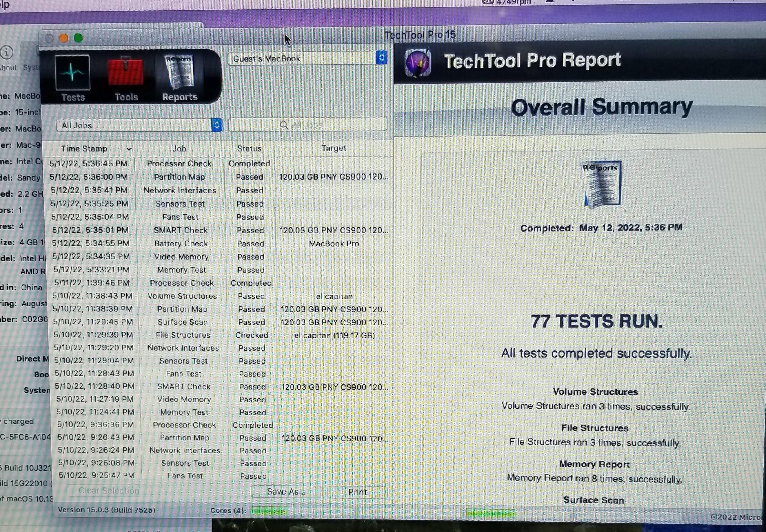This screenshot has width=766, height=532.
Task: Click Version 15.0.3 (Build 7525) status text
Action: (107, 510)
